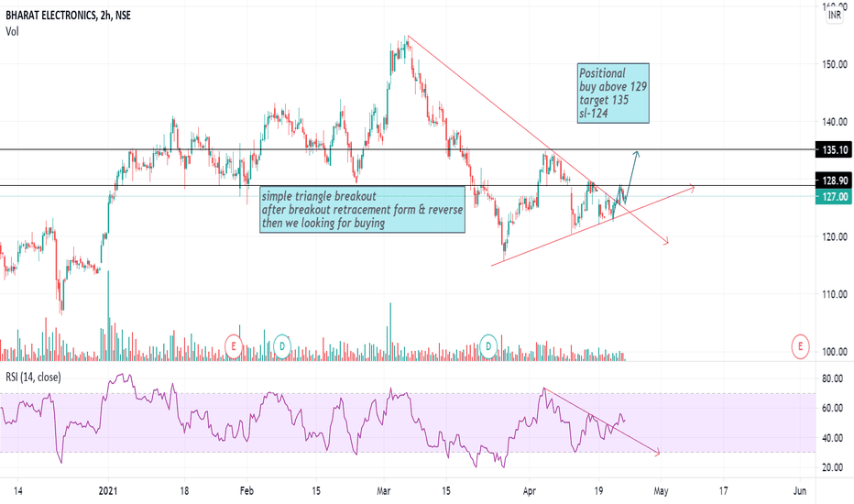Click the green 127.00 current price label

835,197
